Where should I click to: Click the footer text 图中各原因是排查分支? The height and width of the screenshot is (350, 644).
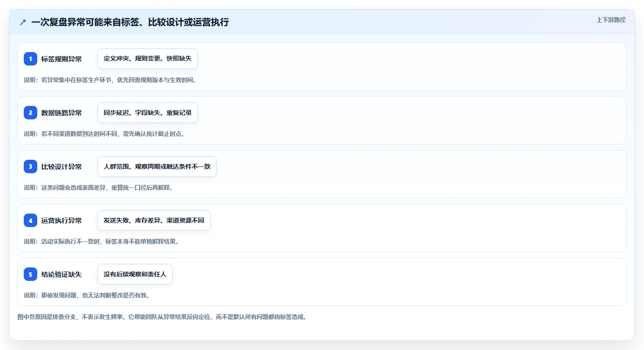162,317
